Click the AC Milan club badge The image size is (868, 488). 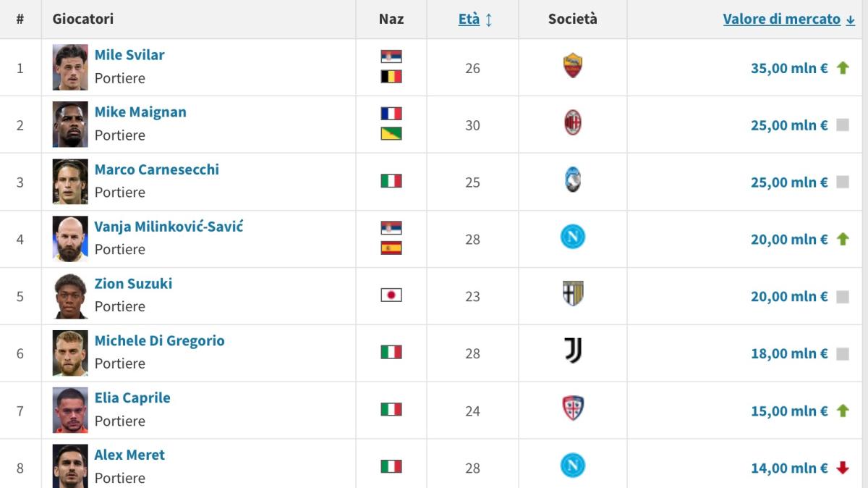(572, 124)
